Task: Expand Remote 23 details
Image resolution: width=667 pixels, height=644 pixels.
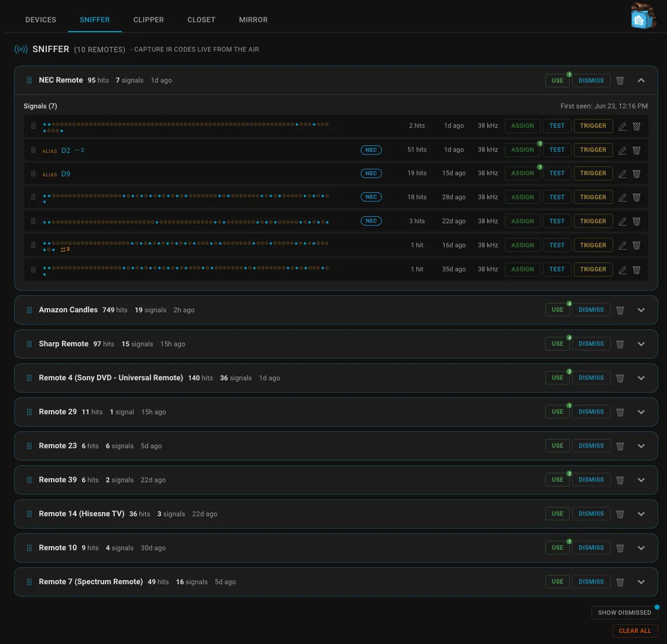Action: [x=641, y=446]
